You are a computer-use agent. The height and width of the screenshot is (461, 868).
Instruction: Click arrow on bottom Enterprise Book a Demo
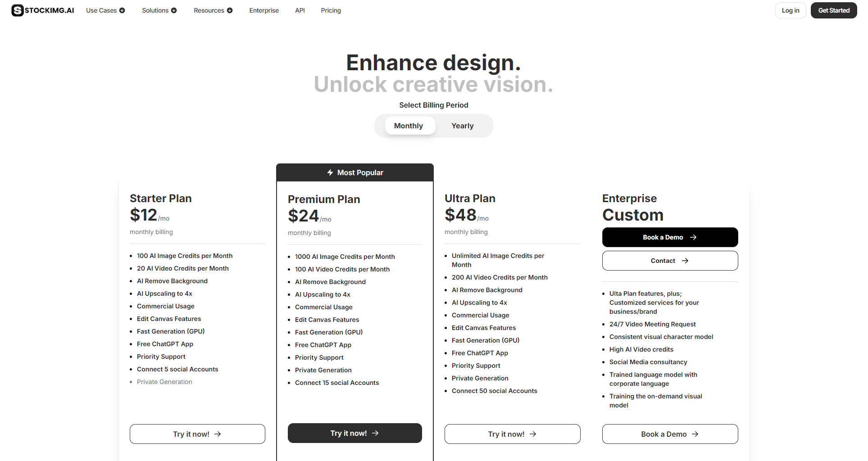click(x=695, y=434)
